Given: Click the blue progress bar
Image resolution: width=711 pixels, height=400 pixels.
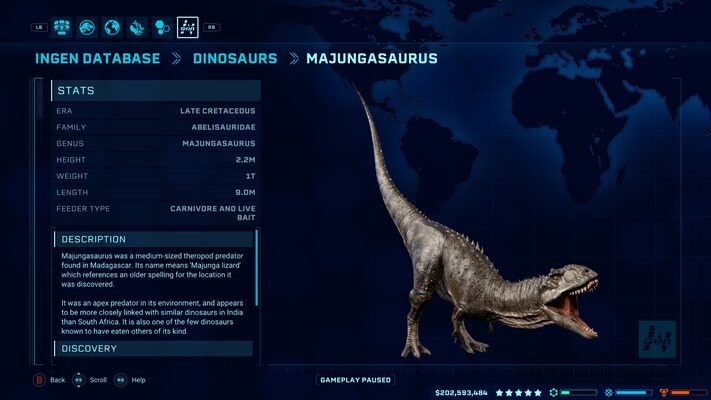Looking at the screenshot, I should click(634, 393).
